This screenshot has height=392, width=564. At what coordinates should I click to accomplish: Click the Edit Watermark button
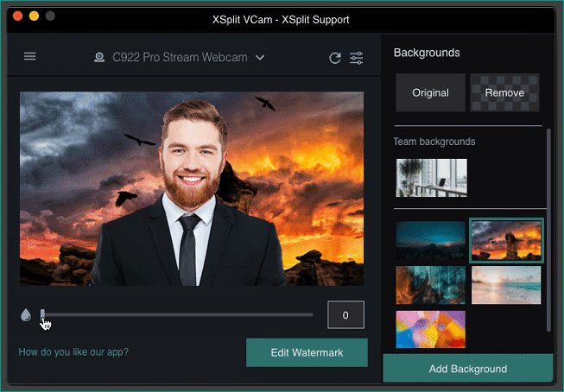(307, 352)
